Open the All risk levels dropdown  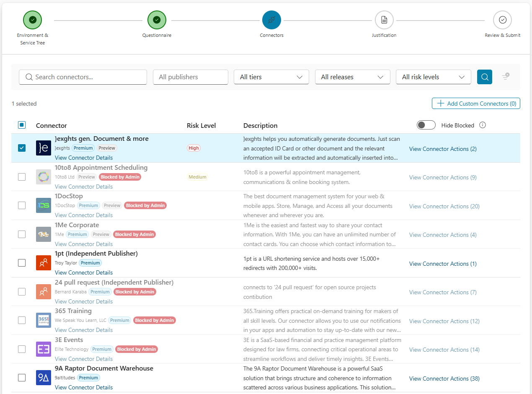[434, 77]
